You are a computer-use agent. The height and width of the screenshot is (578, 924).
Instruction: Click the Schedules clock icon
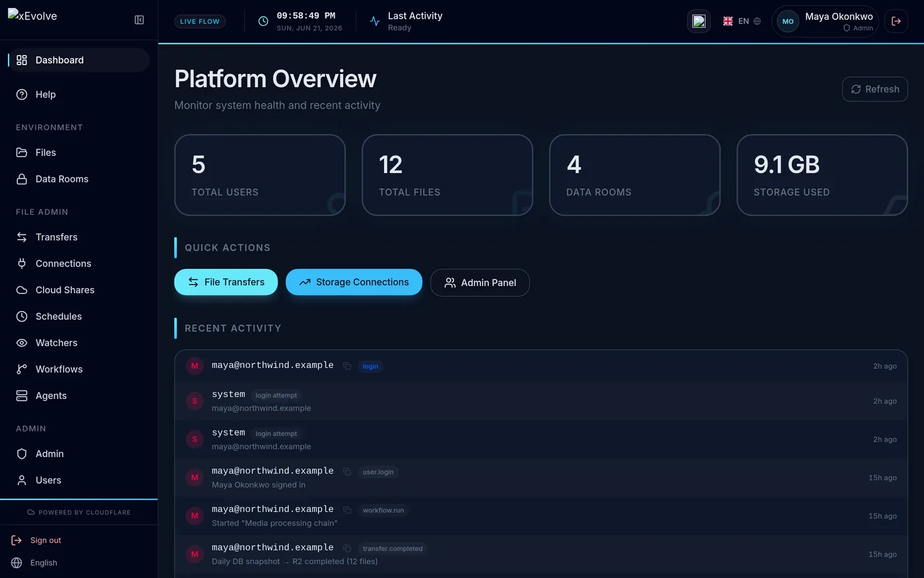(22, 316)
